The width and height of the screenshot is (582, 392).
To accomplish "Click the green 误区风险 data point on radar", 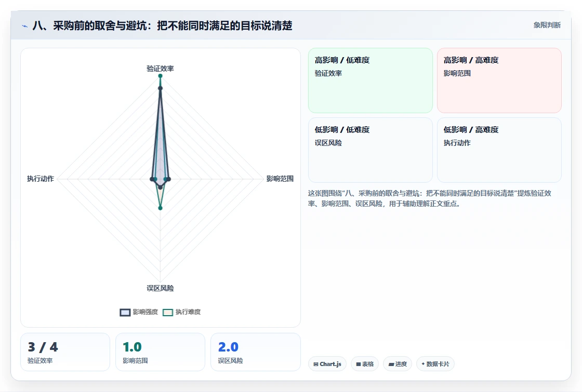I will pyautogui.click(x=161, y=208).
